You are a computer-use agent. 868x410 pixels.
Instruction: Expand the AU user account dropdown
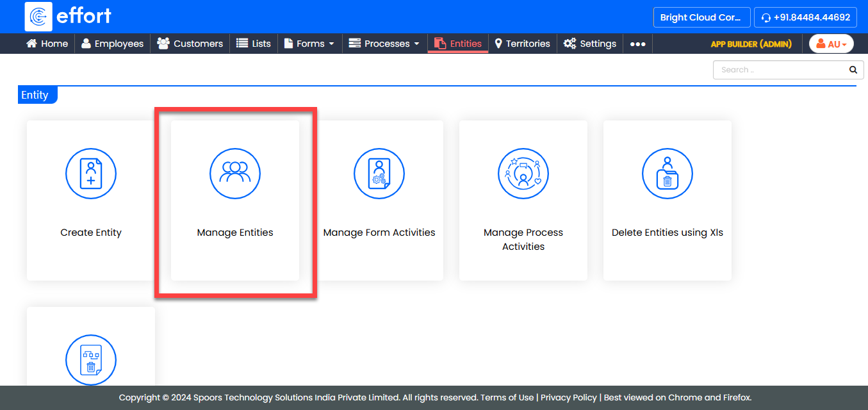pos(831,44)
